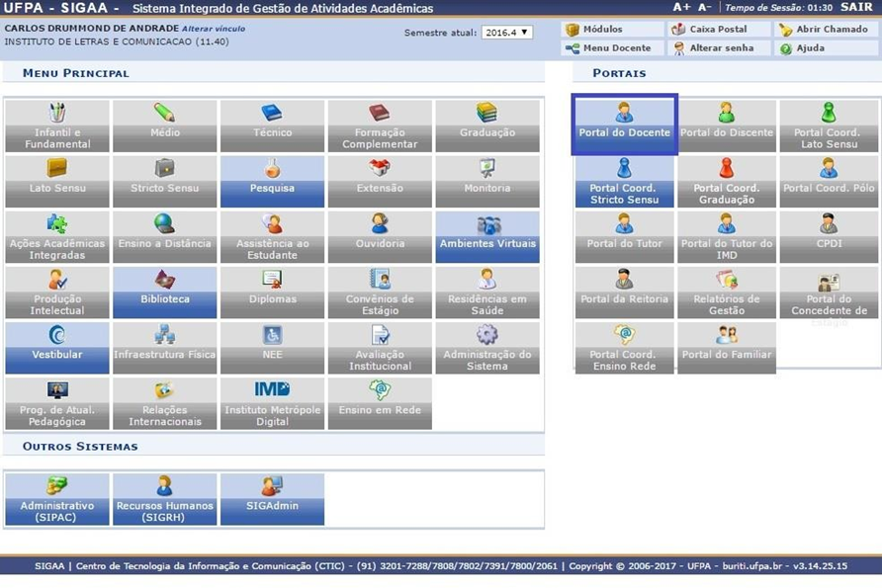Click the Graduação module icon
The height and width of the screenshot is (588, 882).
(x=487, y=114)
